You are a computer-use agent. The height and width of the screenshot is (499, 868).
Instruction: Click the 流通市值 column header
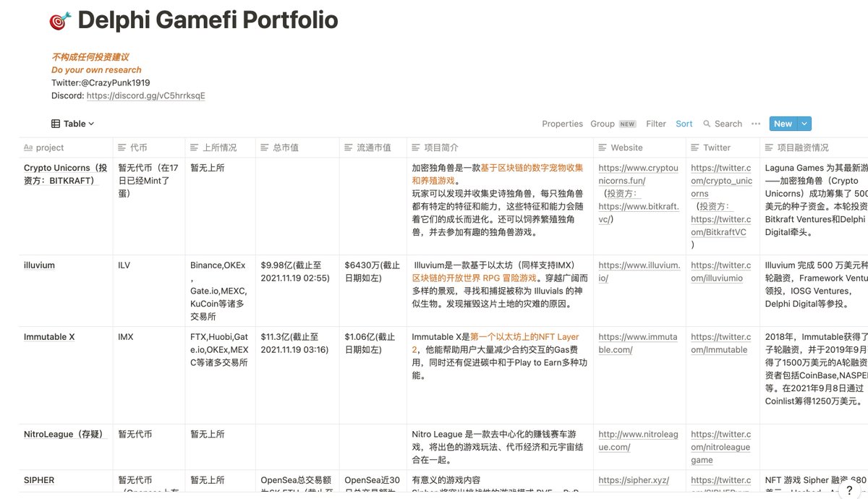coord(373,148)
